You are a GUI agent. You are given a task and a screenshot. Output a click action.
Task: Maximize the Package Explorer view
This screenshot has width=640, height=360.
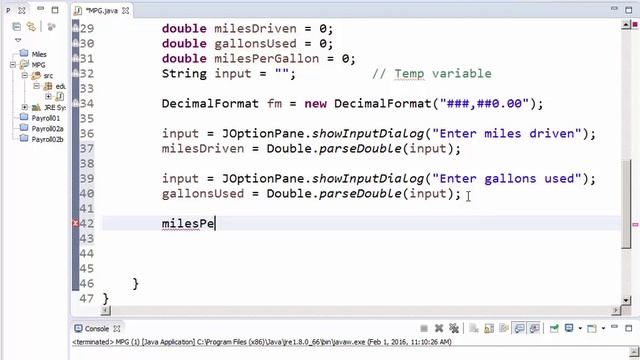pos(55,10)
